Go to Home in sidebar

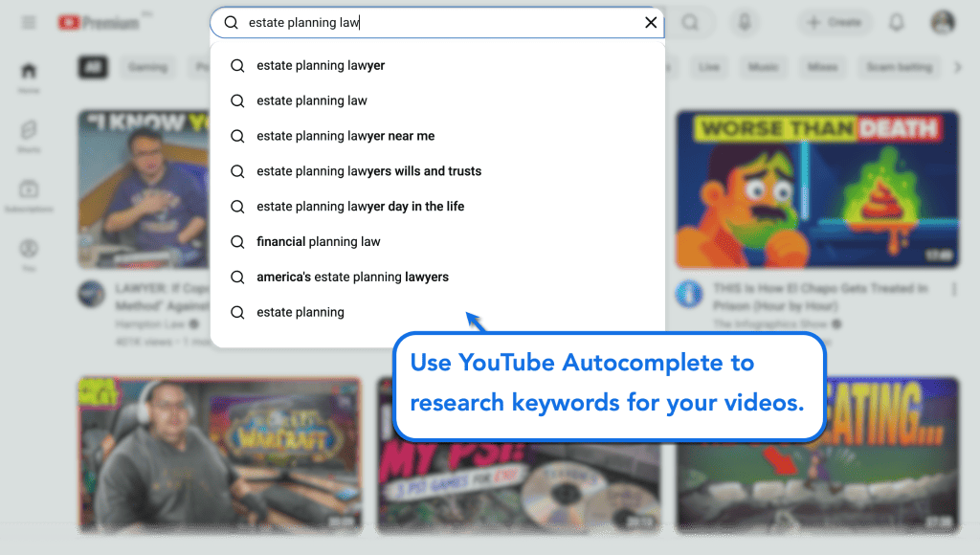coord(29,78)
